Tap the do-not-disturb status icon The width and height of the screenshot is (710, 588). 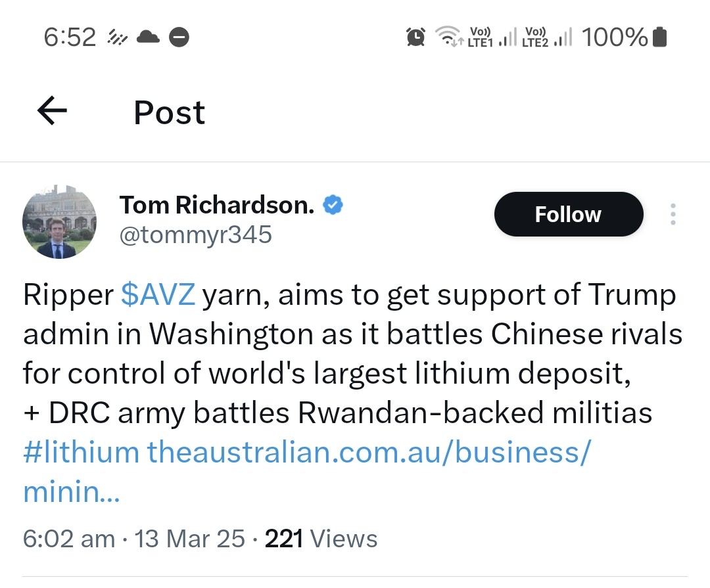179,38
